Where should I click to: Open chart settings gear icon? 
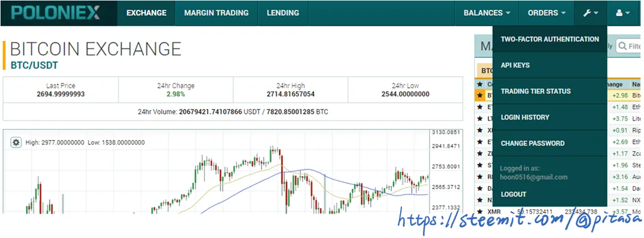[x=16, y=142]
